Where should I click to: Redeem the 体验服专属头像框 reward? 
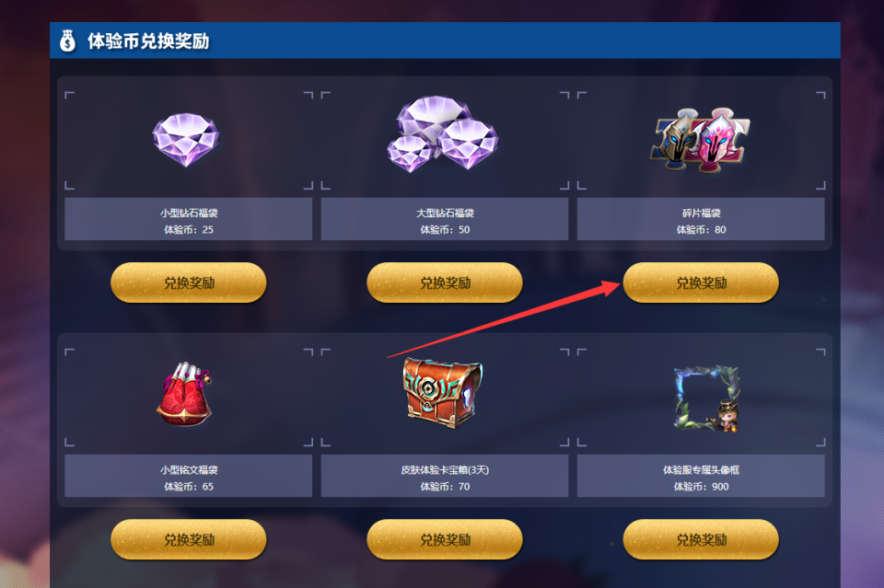(701, 539)
